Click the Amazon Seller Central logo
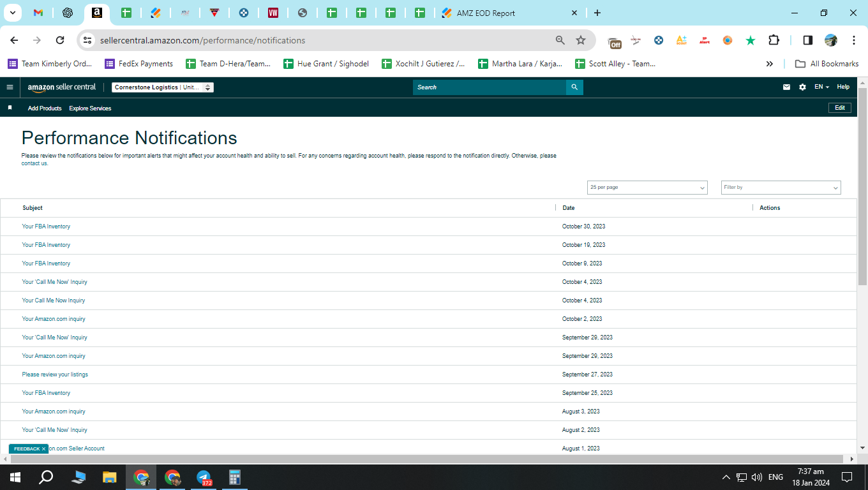This screenshot has height=490, width=868. pyautogui.click(x=62, y=87)
